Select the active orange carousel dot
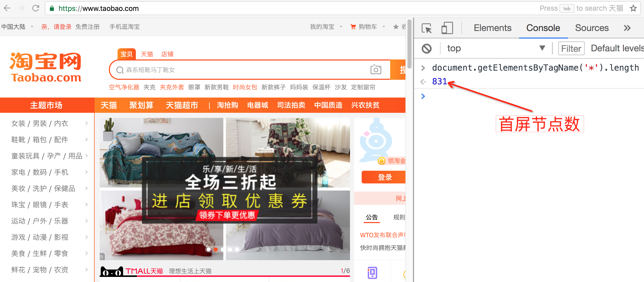This screenshot has height=282, width=644. pos(216,249)
